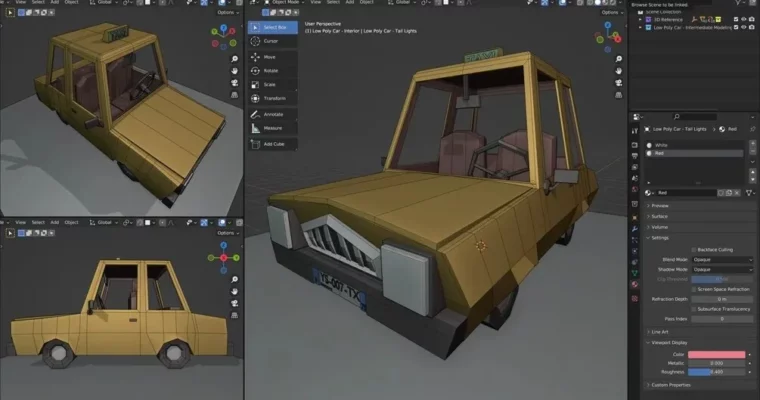Viewport: 760px width, 400px height.
Task: Toggle camera view in main viewport
Action: pyautogui.click(x=619, y=83)
